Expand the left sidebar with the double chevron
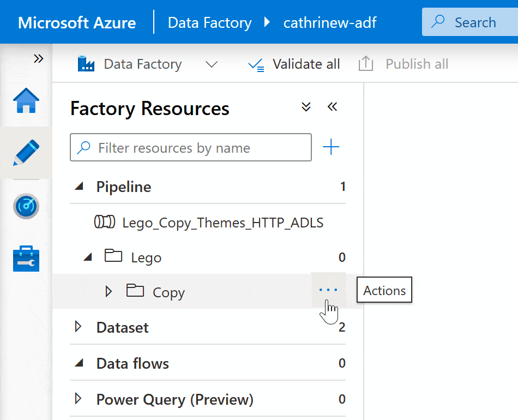518x420 pixels. tap(38, 58)
